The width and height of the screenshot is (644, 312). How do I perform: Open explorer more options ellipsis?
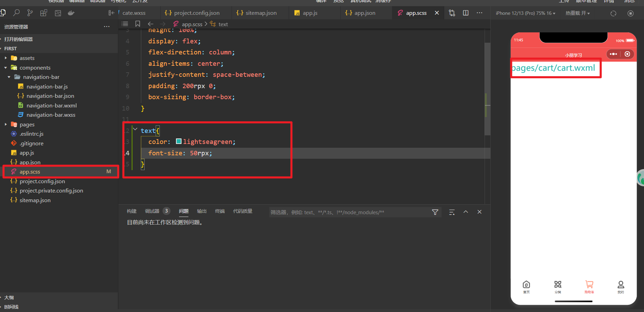(x=107, y=27)
